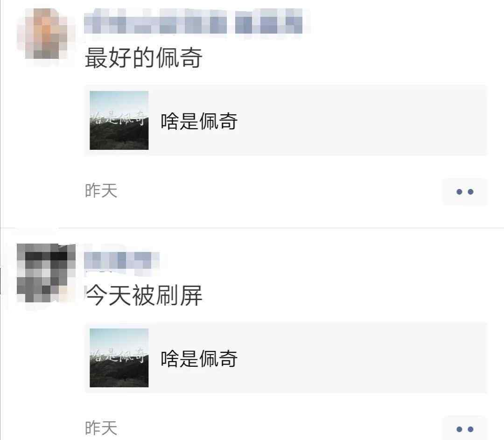Click the 昨天 timestamp under the second post
Viewport: 504px width, 440px height.
pyautogui.click(x=101, y=428)
